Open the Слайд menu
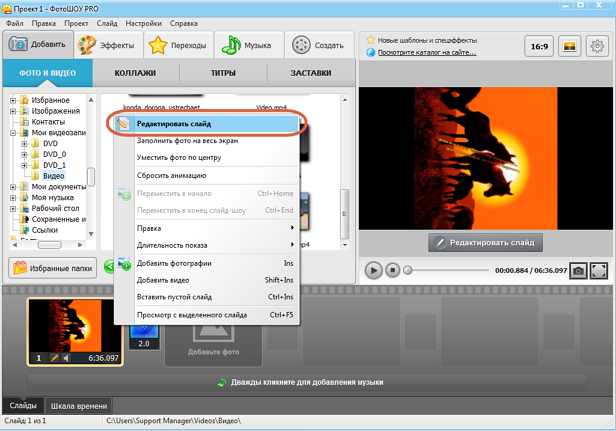Viewport: 616px width, 431px height. pyautogui.click(x=107, y=23)
